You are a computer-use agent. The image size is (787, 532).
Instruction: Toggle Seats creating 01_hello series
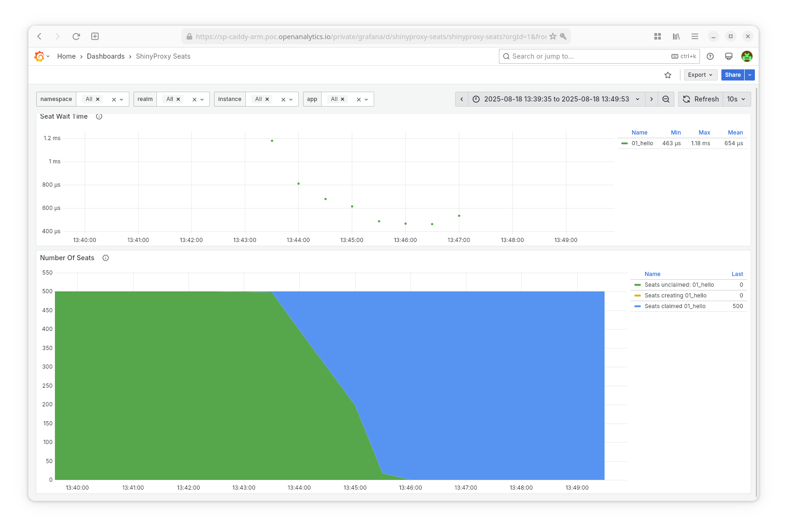click(x=675, y=296)
